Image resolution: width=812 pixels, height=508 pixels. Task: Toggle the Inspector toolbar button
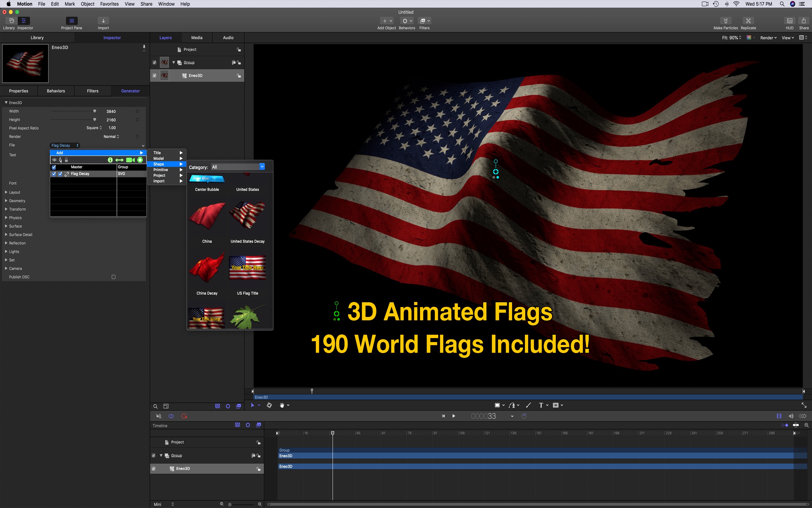[x=23, y=21]
